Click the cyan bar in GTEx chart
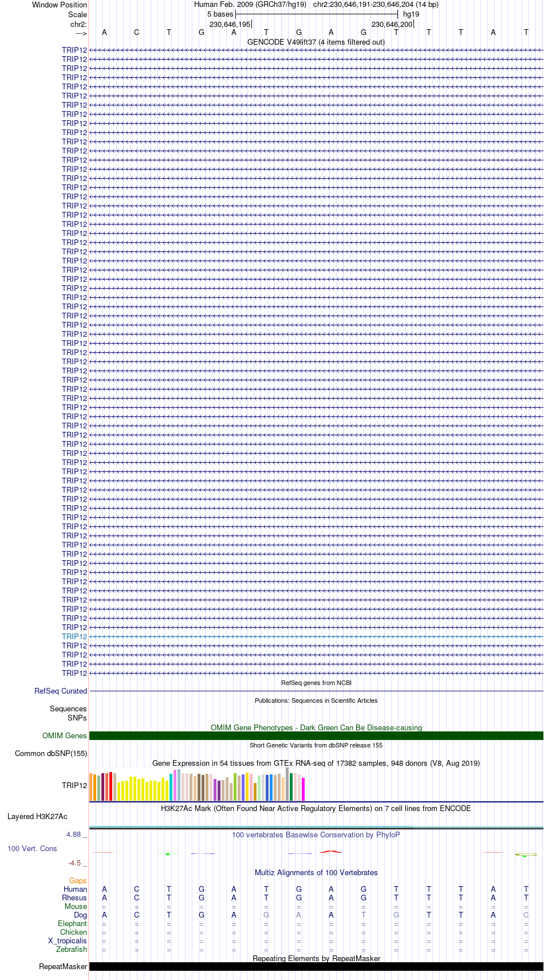 [171, 787]
